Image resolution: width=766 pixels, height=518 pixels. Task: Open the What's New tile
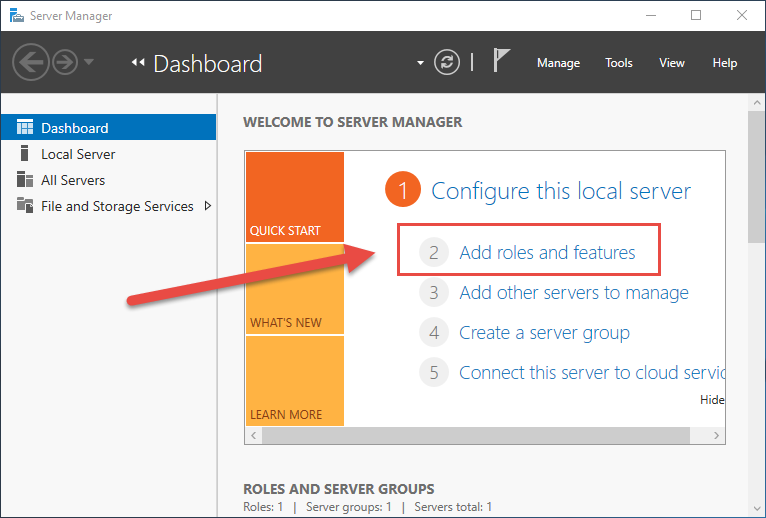click(x=295, y=289)
